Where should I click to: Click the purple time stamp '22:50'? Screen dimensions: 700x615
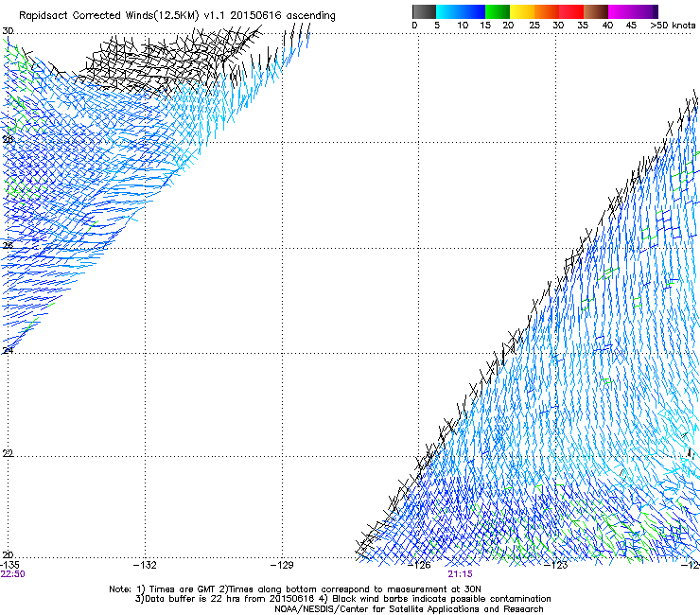tap(12, 574)
